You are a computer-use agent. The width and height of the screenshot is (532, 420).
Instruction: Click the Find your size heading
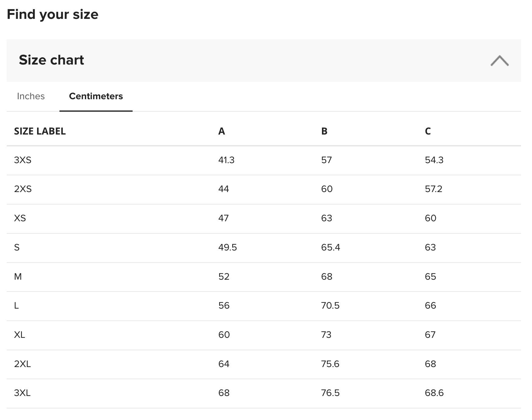pyautogui.click(x=53, y=14)
